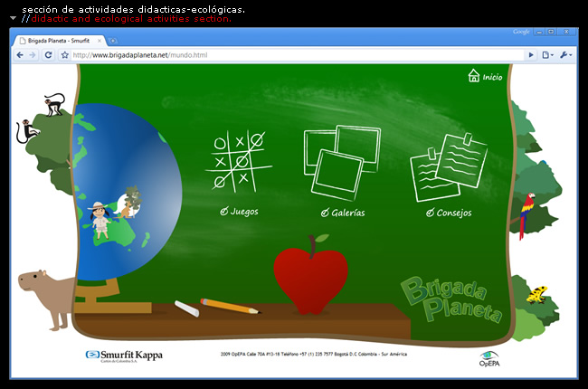Open the wrench settings menu
This screenshot has width=588, height=389.
click(x=564, y=55)
